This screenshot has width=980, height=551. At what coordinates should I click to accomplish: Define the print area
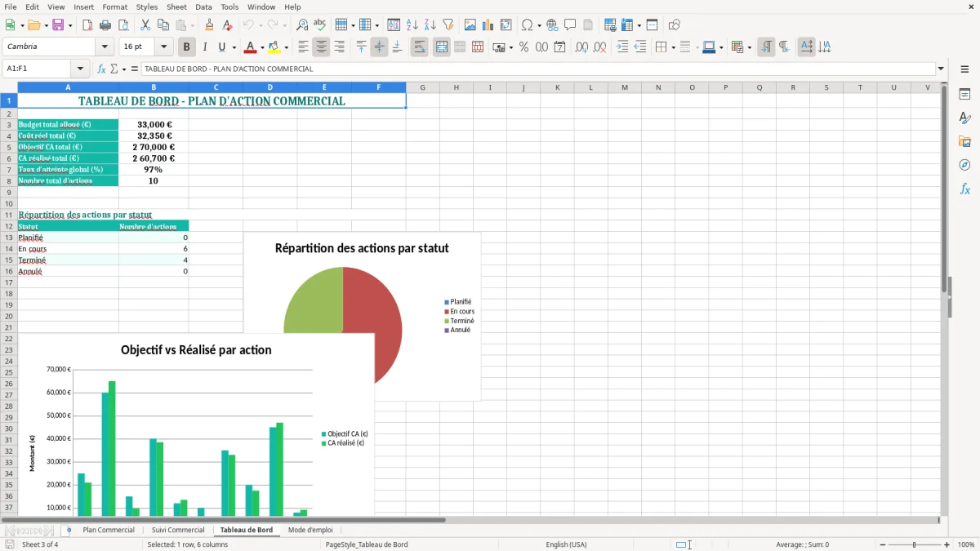pos(610,25)
